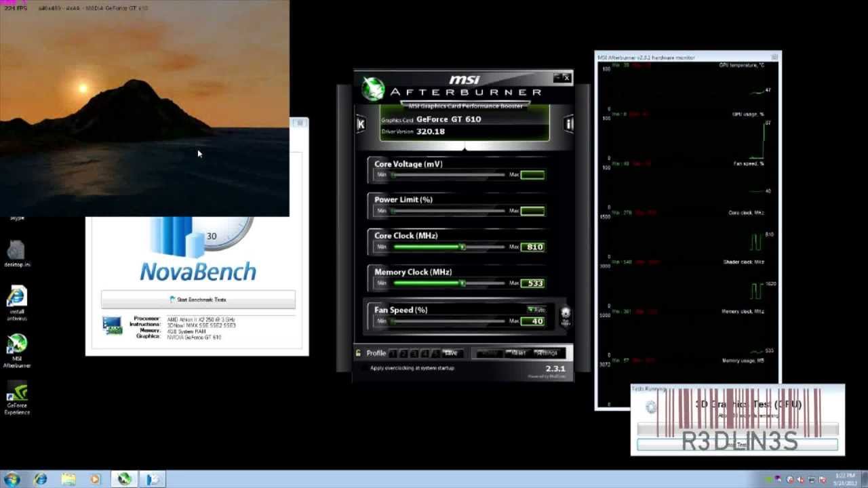868x488 pixels.
Task: Select profile slot 1 in Afterburner
Action: click(393, 353)
